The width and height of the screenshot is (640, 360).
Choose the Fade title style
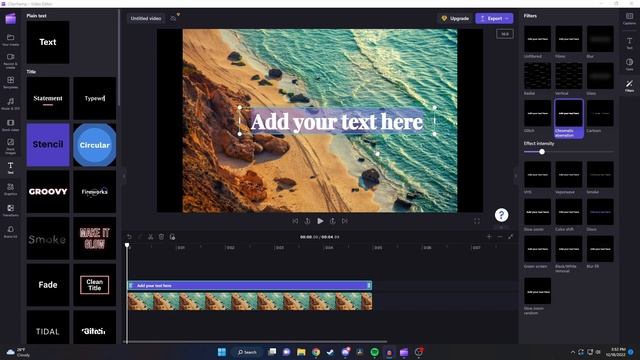(x=48, y=285)
